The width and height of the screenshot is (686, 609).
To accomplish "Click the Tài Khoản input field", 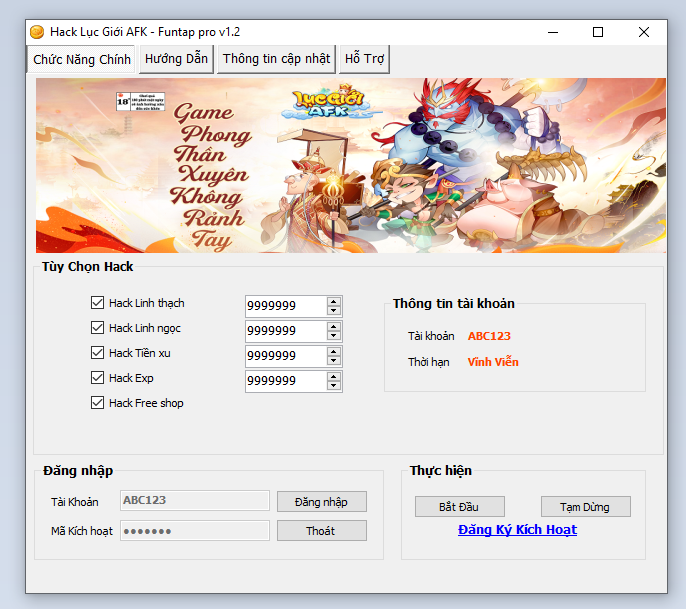I will (195, 501).
